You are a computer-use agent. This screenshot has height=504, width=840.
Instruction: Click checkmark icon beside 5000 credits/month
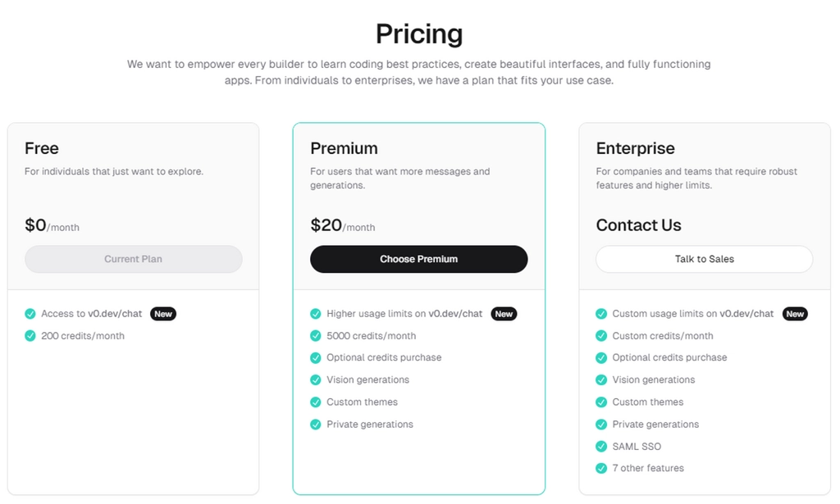(316, 336)
